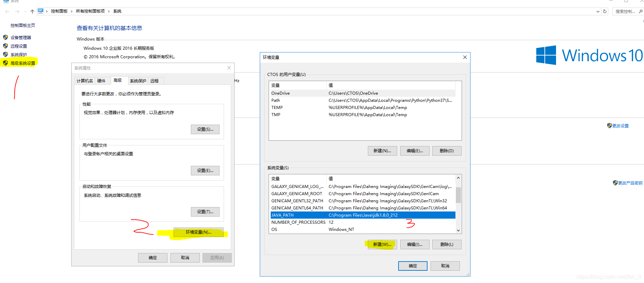Click 控制面板 in the breadcrumb
This screenshot has height=283, width=644.
point(59,11)
